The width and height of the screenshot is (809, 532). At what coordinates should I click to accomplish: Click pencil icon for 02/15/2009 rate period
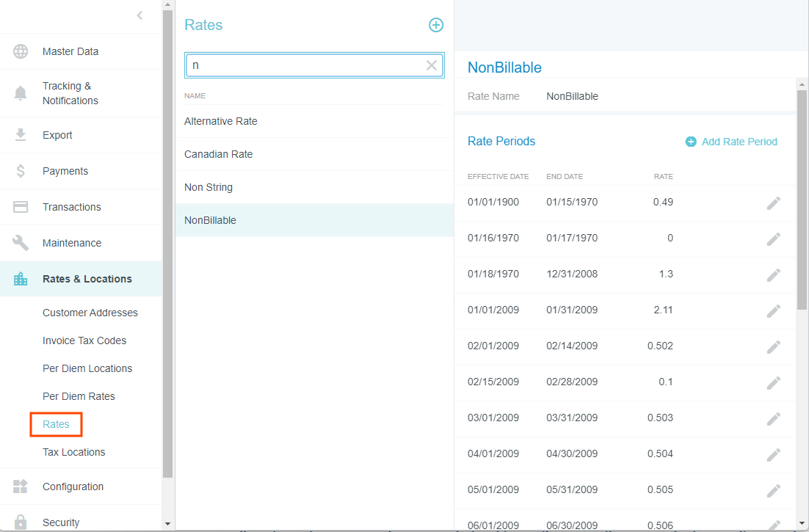(x=773, y=383)
